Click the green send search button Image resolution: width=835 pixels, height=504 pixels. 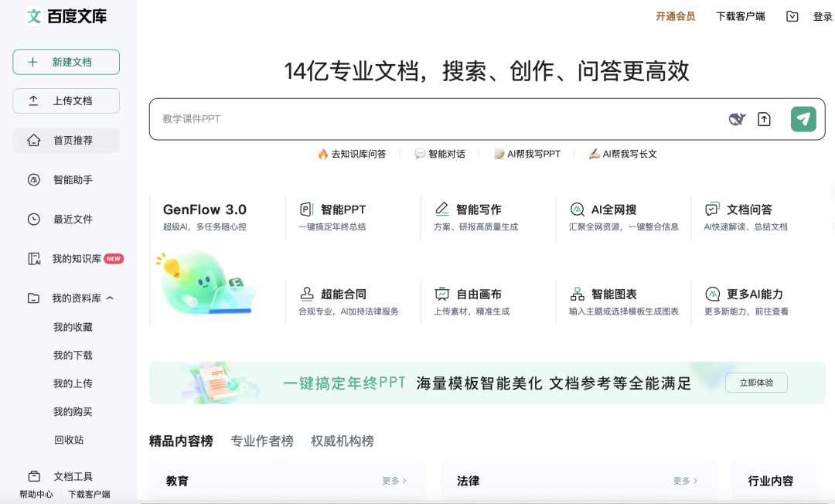[803, 119]
